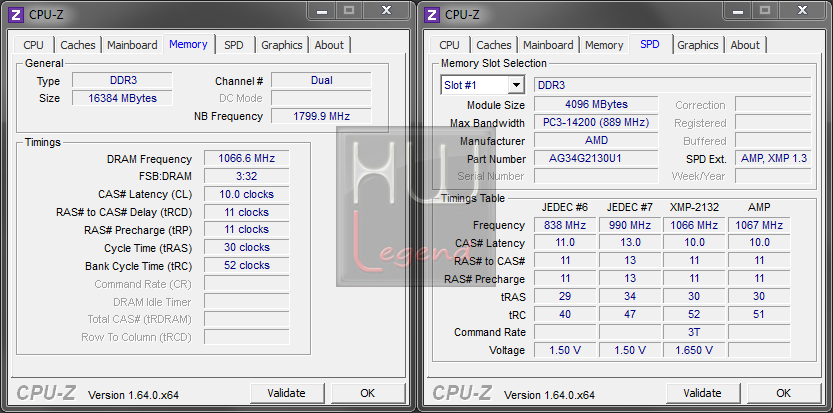Viewport: 833px width, 413px height.
Task: Click the CPU-Z logo icon in the left window title bar
Action: click(17, 14)
